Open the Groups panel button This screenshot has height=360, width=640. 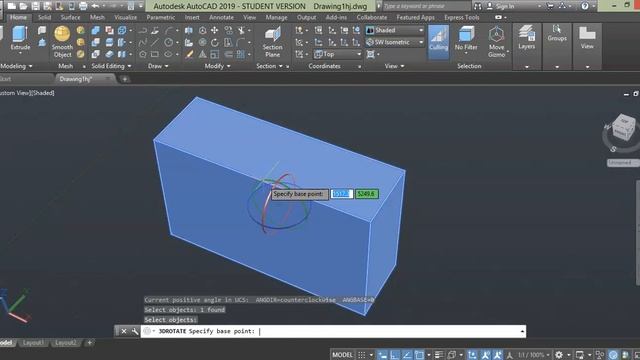point(557,33)
